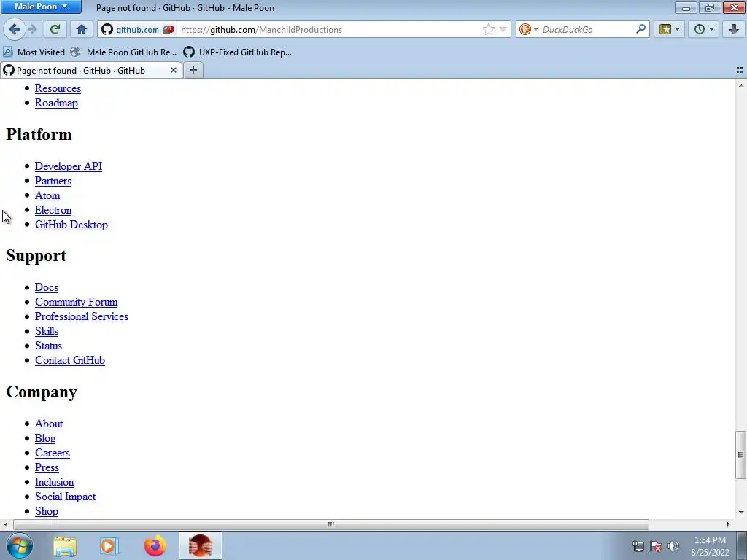Image resolution: width=747 pixels, height=560 pixels.
Task: Open the Skills link
Action: pos(46,332)
